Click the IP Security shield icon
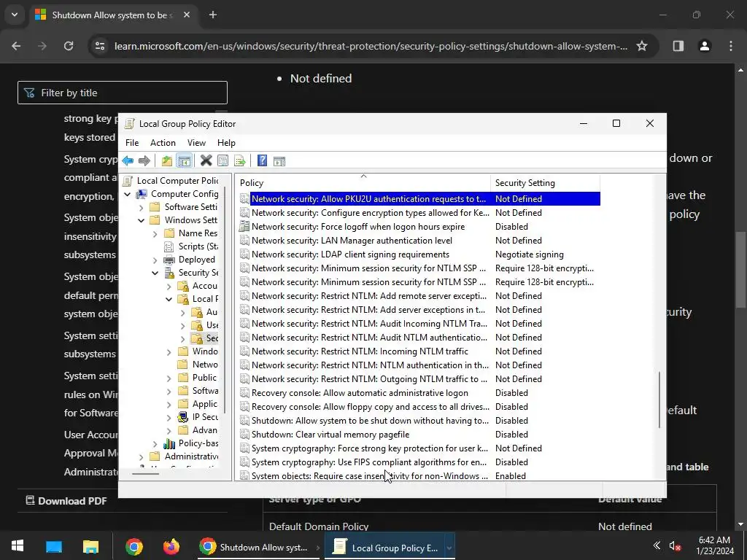Image resolution: width=747 pixels, height=560 pixels. (182, 417)
